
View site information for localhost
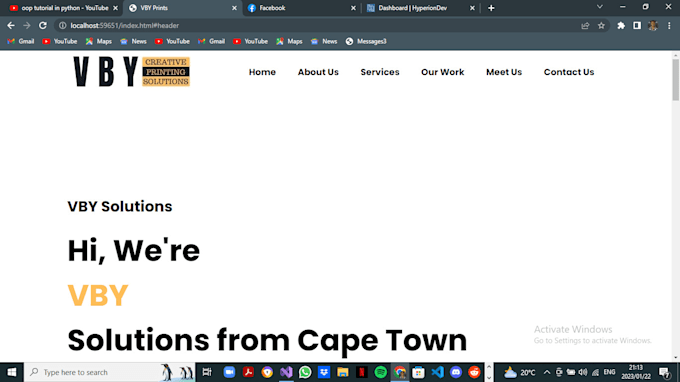coord(62,26)
